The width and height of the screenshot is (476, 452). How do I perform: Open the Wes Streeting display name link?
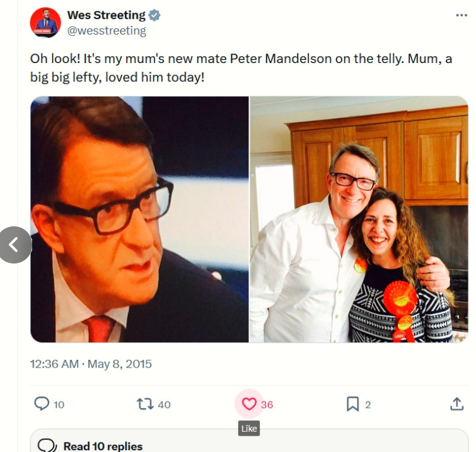[106, 15]
